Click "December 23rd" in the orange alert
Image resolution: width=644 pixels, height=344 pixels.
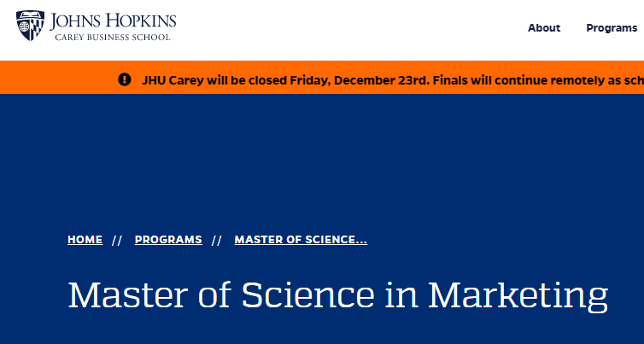tap(382, 80)
